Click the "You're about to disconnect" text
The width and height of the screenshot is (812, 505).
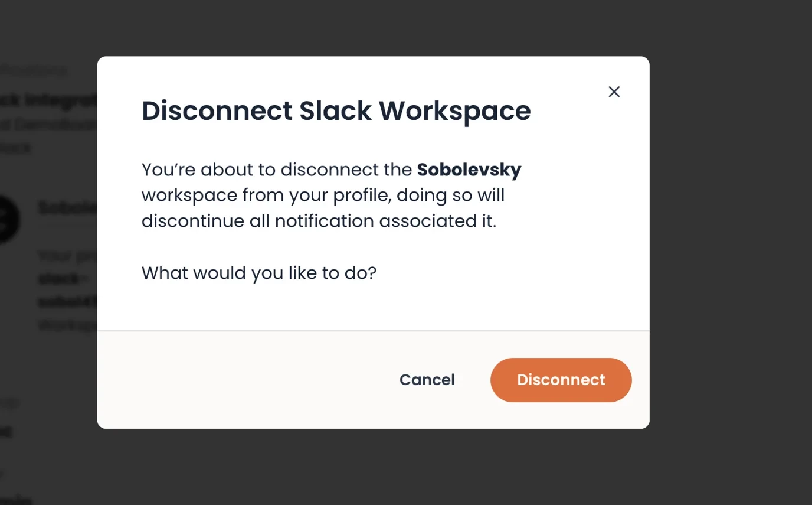click(277, 170)
